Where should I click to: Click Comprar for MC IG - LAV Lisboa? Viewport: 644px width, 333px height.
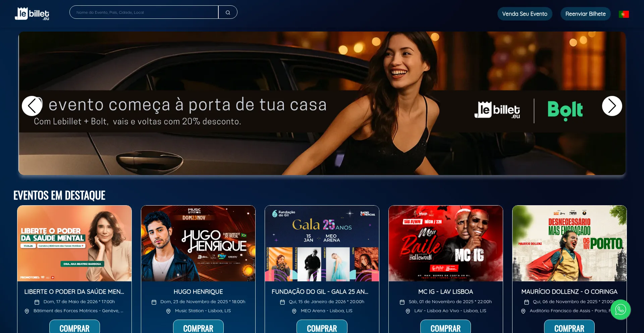(445, 327)
